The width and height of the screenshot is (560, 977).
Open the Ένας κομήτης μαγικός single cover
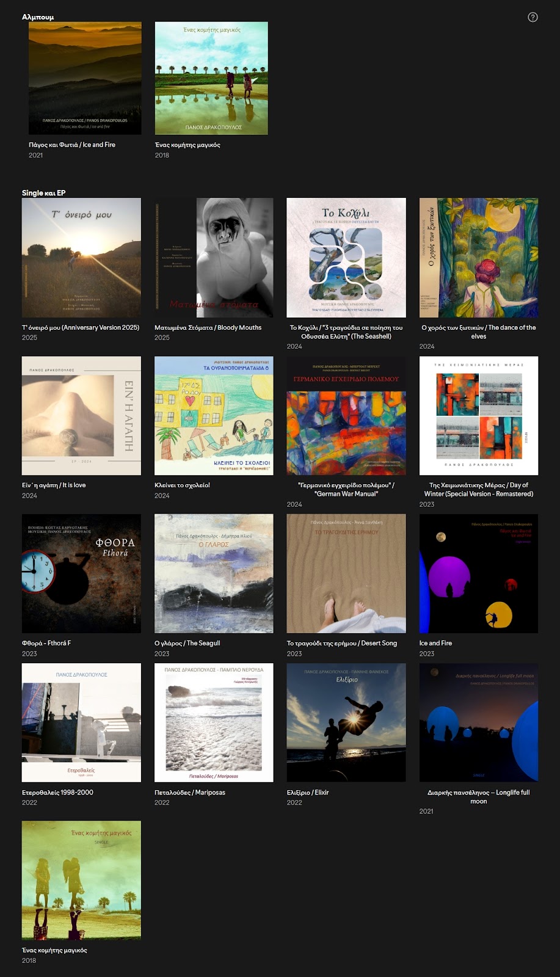tap(81, 881)
